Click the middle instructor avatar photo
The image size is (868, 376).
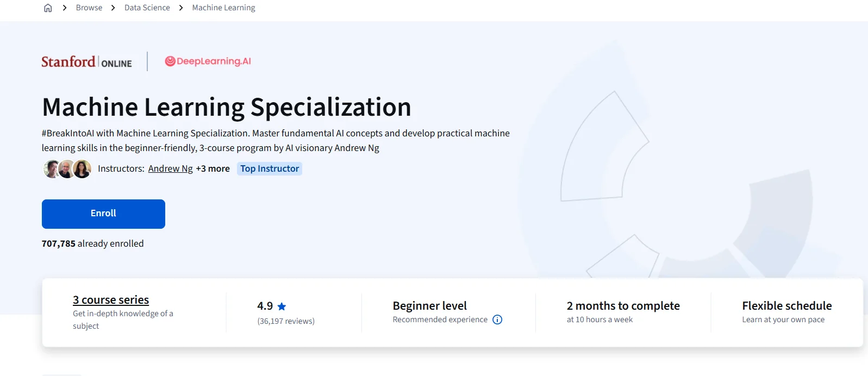(x=67, y=169)
